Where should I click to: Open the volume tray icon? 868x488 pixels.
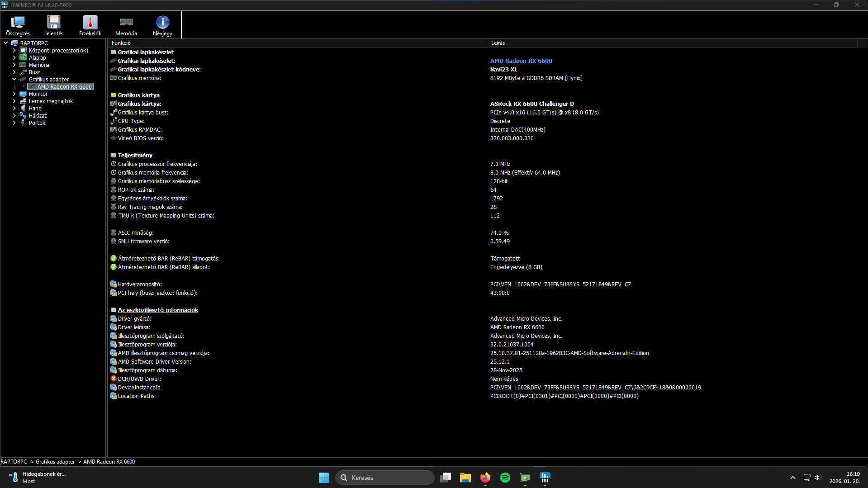tap(817, 478)
